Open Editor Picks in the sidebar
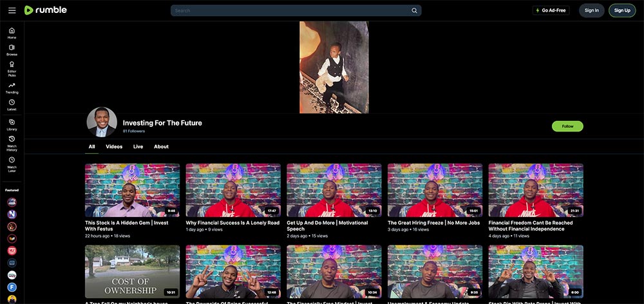This screenshot has width=644, height=304. coord(12,69)
